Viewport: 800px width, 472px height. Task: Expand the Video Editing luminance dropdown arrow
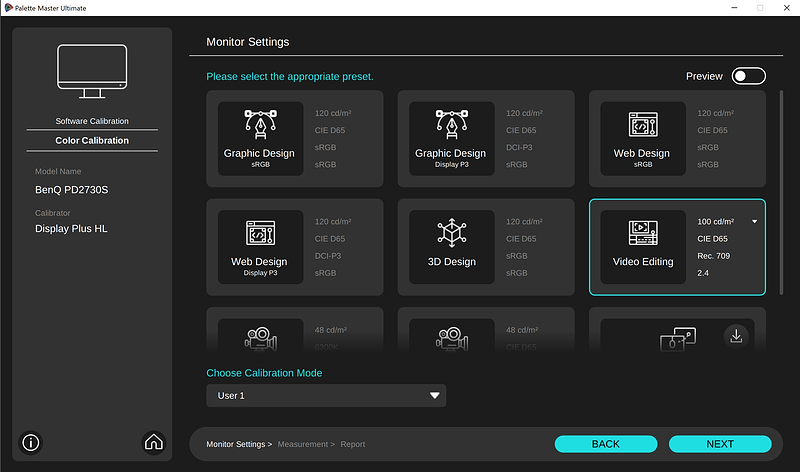tap(754, 221)
